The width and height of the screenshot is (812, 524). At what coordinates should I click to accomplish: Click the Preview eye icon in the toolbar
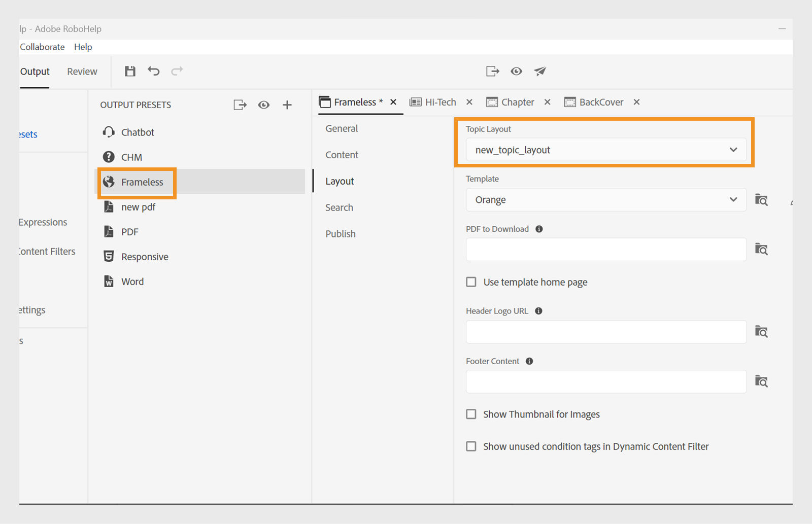(x=516, y=71)
